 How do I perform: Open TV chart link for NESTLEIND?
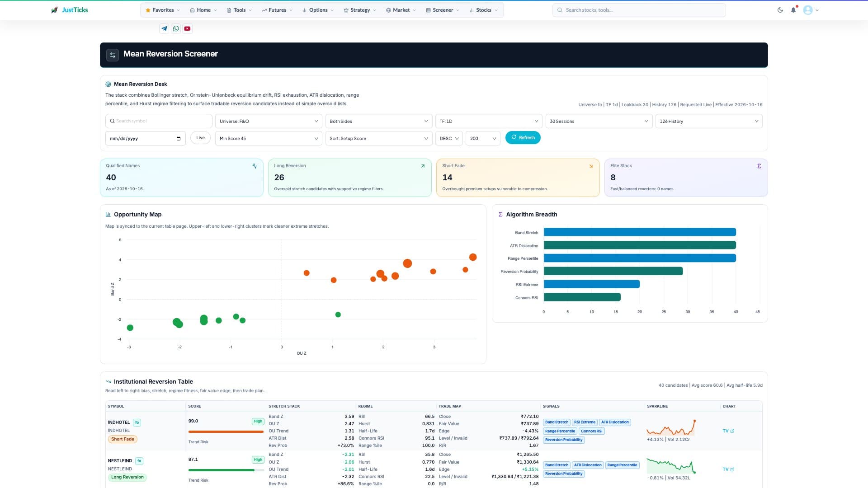(728, 469)
